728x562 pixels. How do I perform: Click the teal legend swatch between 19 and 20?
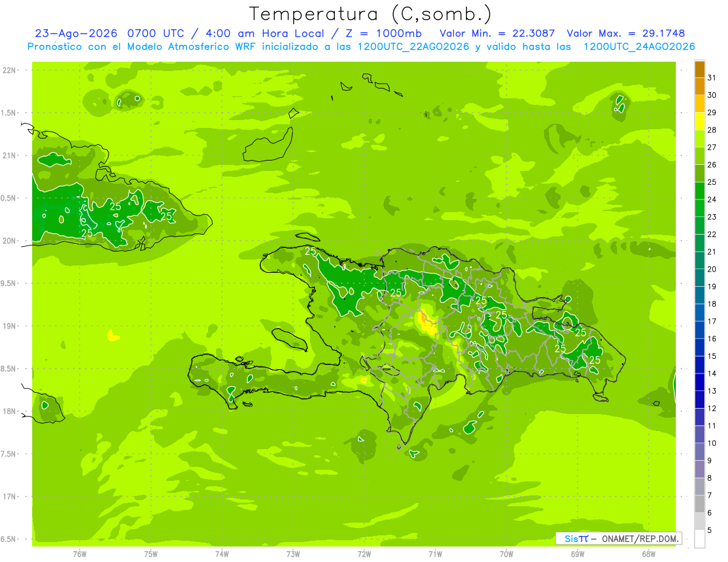[699, 278]
